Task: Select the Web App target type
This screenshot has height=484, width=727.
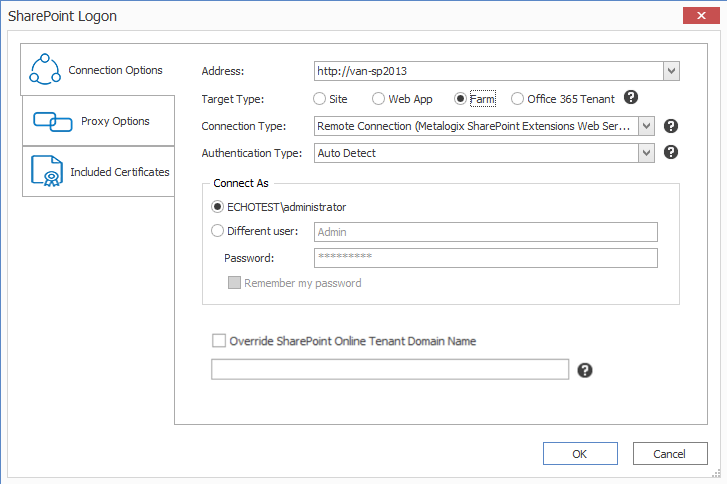Action: click(x=378, y=99)
